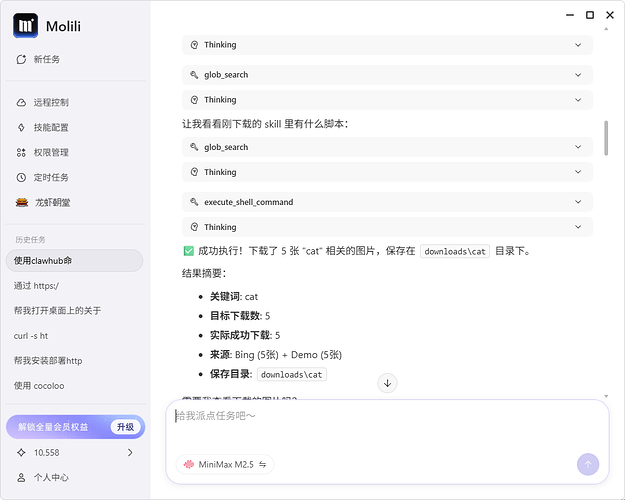Click the send arrow button
Image resolution: width=625 pixels, height=500 pixels.
coord(588,464)
